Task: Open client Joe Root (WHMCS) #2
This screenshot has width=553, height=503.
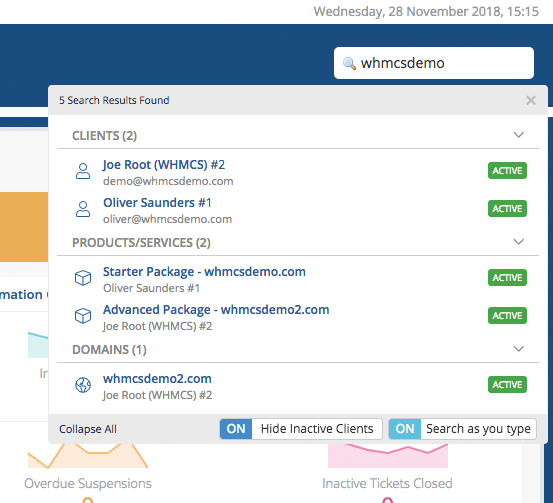Action: 164,165
